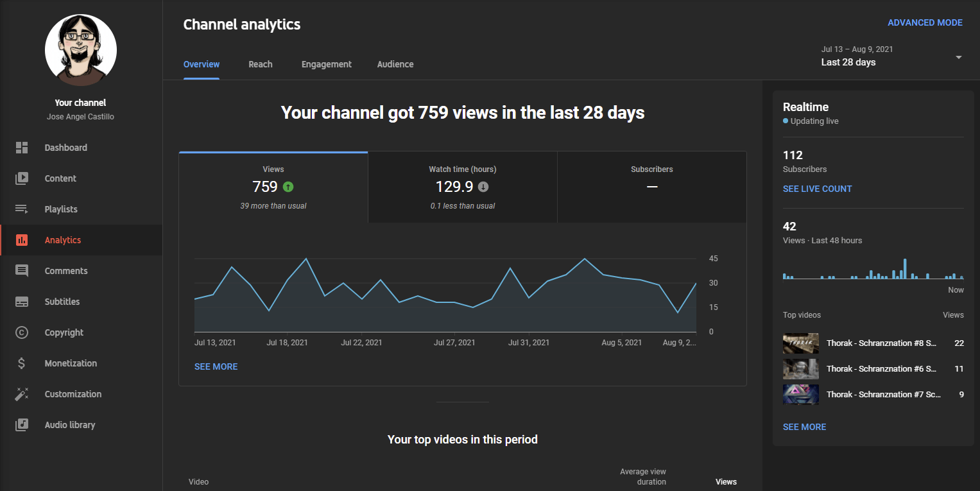Go to the Audience tab

click(395, 64)
